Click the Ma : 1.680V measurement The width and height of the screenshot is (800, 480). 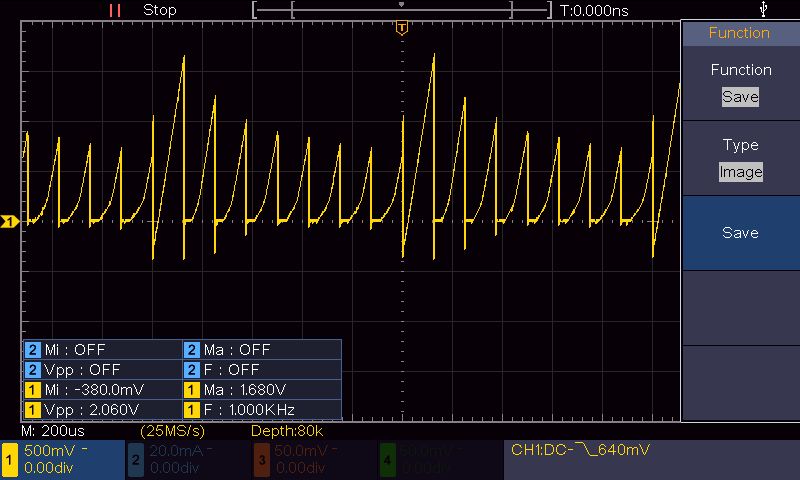[x=262, y=390]
